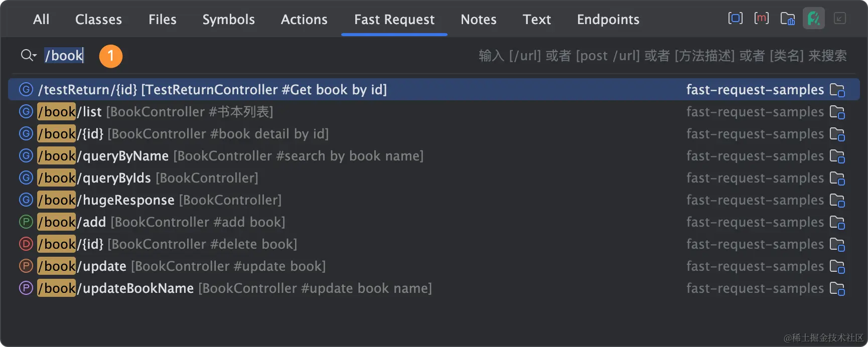
Task: Click the module folder icon on /testReturn/{id} row
Action: (838, 90)
